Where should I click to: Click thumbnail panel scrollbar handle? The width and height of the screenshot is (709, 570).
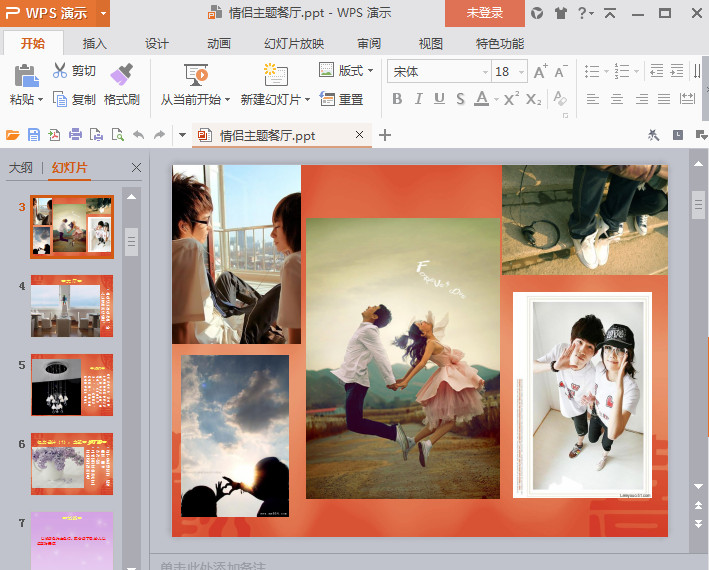click(x=131, y=242)
